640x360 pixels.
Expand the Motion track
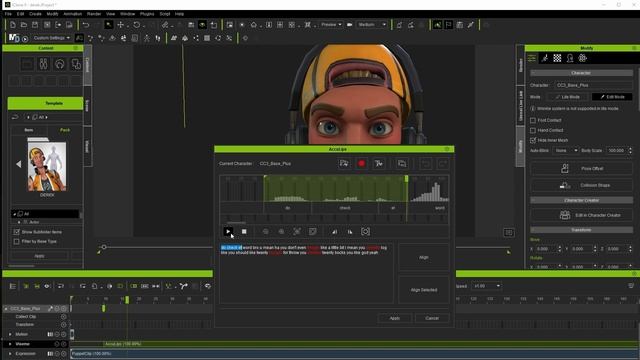click(10, 334)
